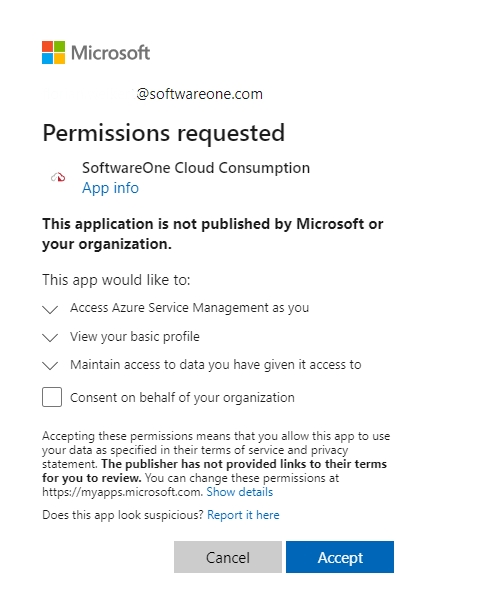The image size is (502, 614).
Task: Click the Cancel button
Action: (228, 557)
